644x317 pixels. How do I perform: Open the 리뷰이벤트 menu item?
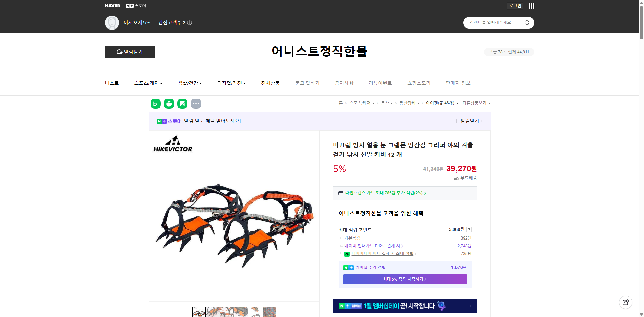(x=380, y=83)
